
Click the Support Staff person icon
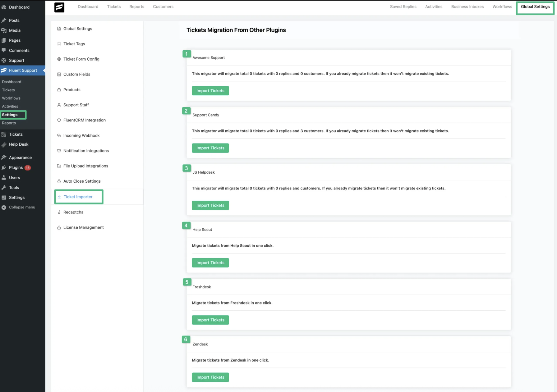click(x=59, y=105)
